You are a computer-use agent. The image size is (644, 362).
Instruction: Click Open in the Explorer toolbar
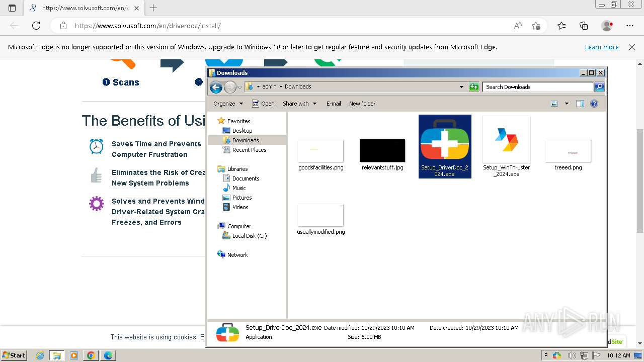[263, 104]
